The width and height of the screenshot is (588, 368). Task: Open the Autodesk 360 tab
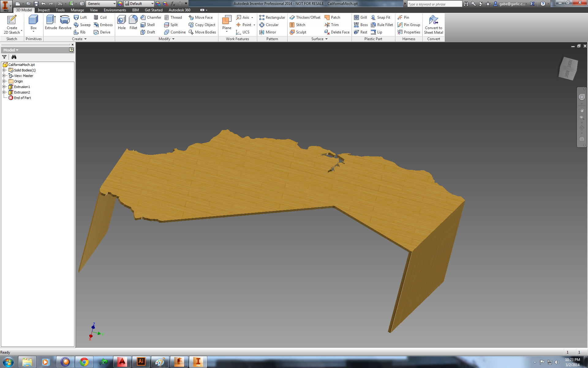(179, 10)
